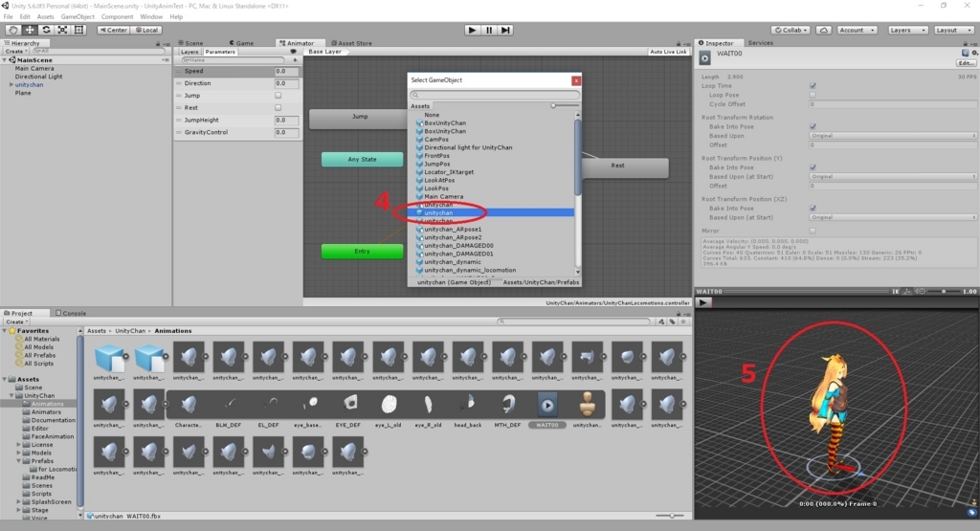980x531 pixels.
Task: Click the Entry node in Animator
Action: (363, 251)
